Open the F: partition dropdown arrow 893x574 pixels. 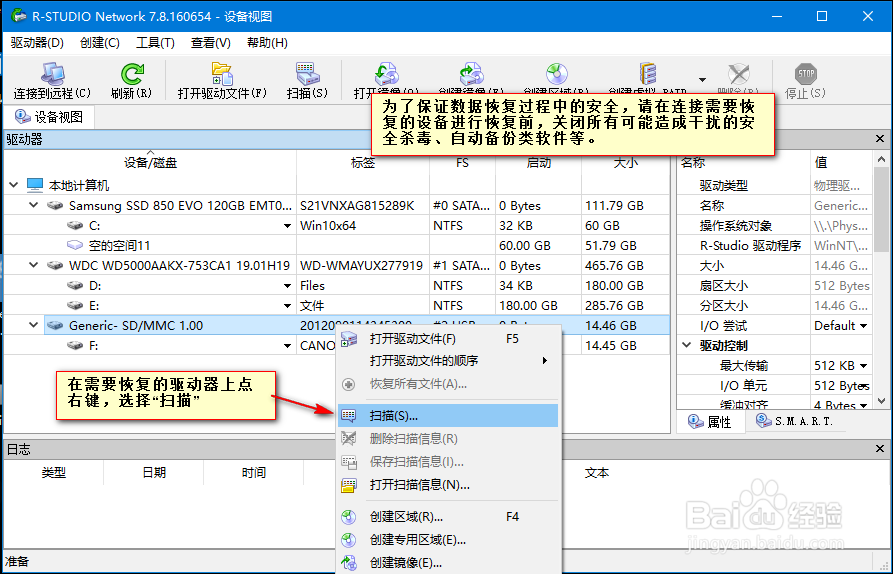288,346
